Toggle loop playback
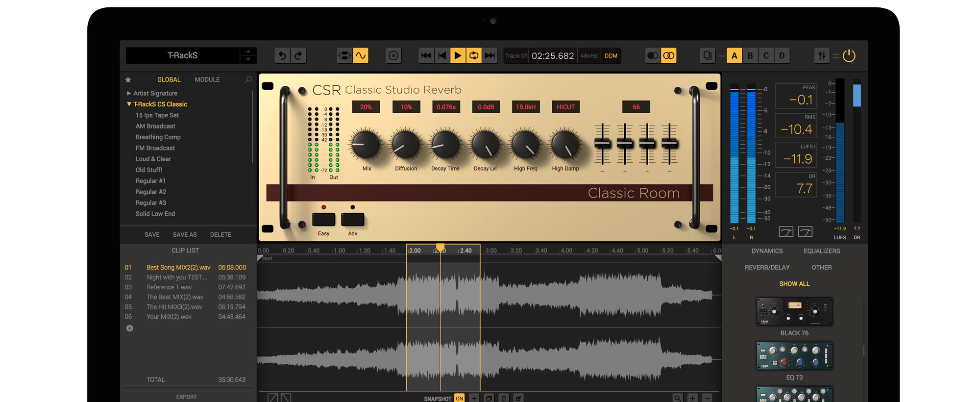The height and width of the screenshot is (402, 980). point(474,56)
